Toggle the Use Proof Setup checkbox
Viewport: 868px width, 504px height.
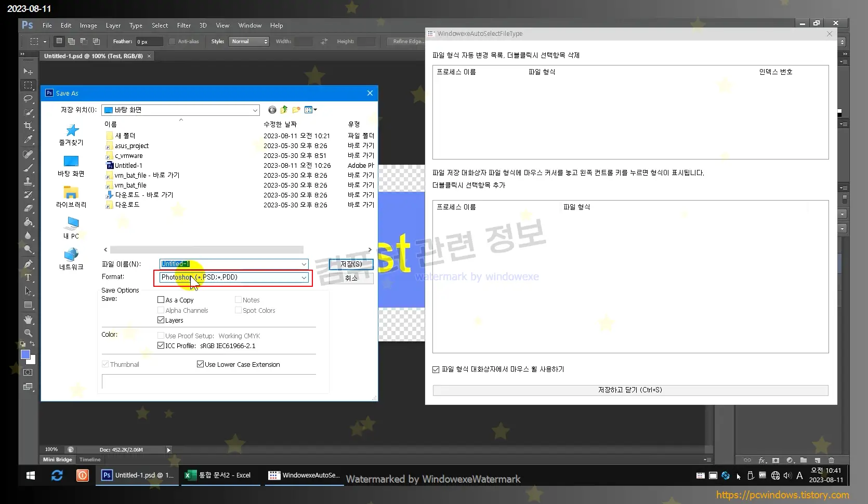point(161,336)
